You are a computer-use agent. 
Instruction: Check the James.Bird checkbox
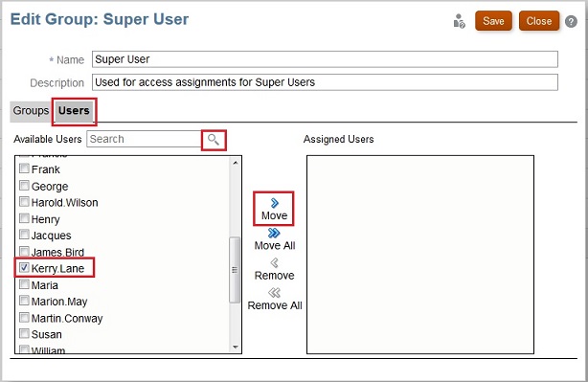[24, 251]
